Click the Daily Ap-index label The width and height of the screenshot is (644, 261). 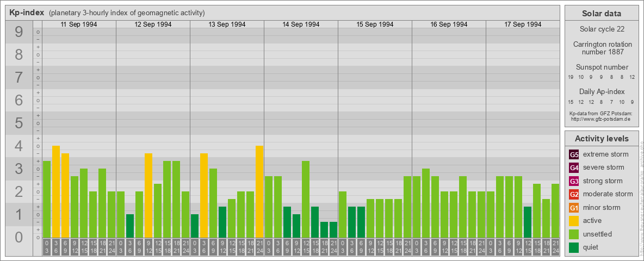[602, 91]
